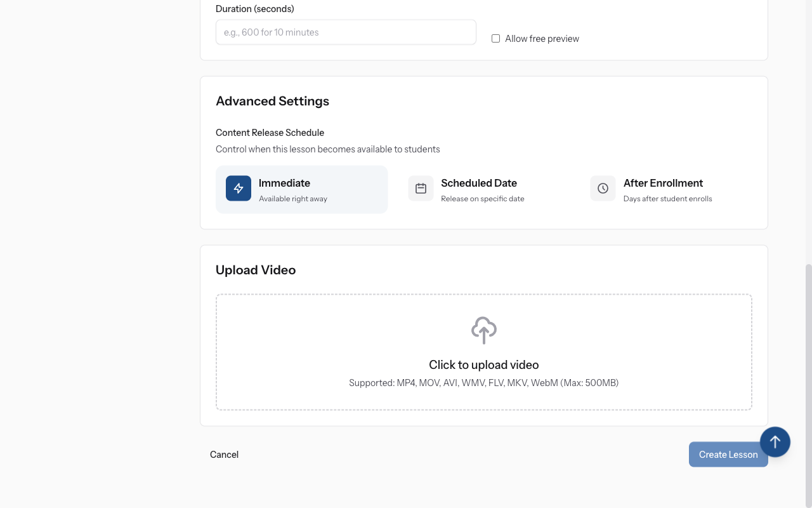Click Cancel to discard the lesson
Image resolution: width=812 pixels, height=508 pixels.
tap(224, 454)
